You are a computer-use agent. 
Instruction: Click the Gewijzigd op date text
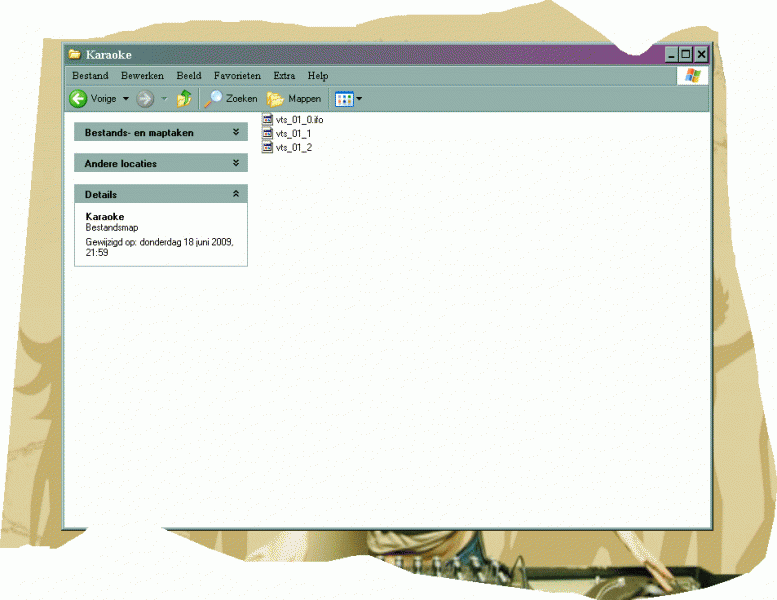coord(159,247)
